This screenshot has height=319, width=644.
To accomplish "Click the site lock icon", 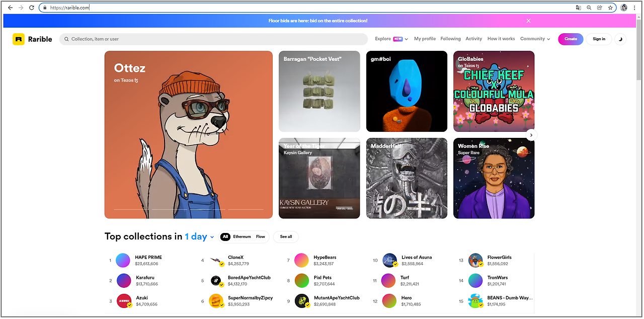I will click(45, 8).
